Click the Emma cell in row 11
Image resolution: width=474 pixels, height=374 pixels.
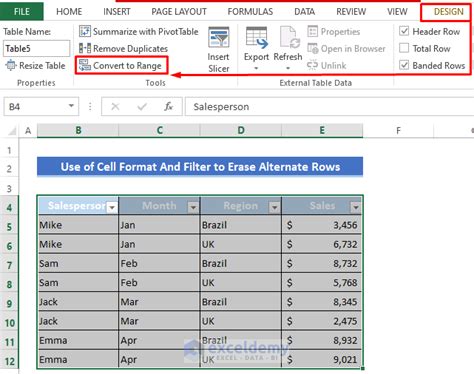78,340
